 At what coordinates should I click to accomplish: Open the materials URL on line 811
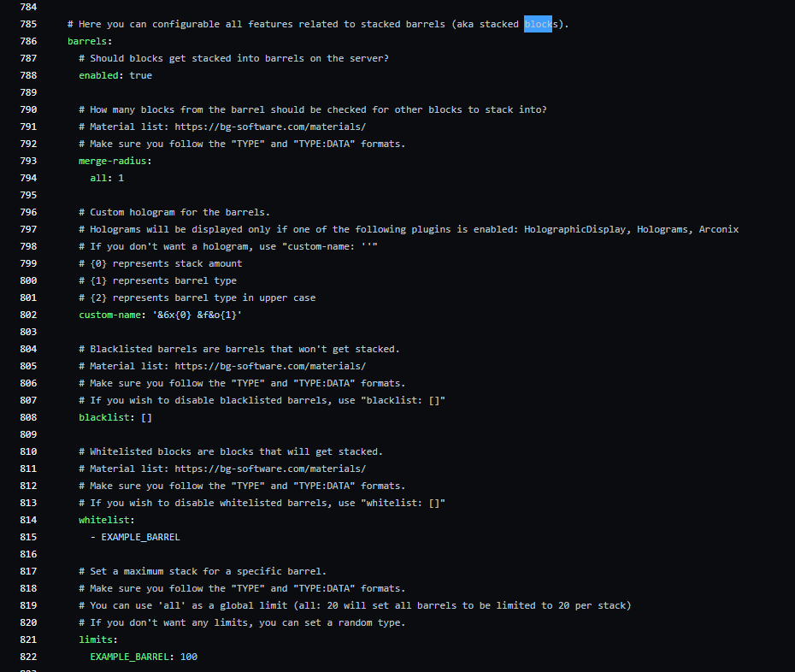pos(270,469)
